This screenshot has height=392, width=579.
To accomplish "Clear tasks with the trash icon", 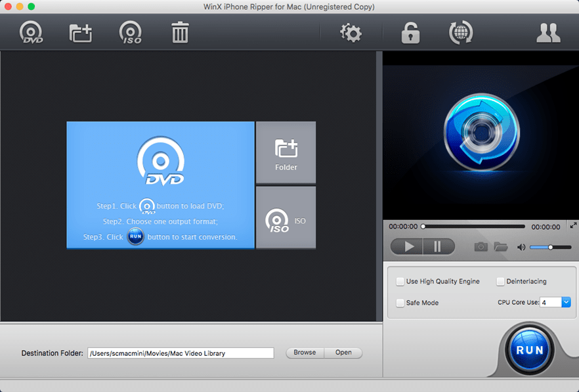I will [179, 32].
